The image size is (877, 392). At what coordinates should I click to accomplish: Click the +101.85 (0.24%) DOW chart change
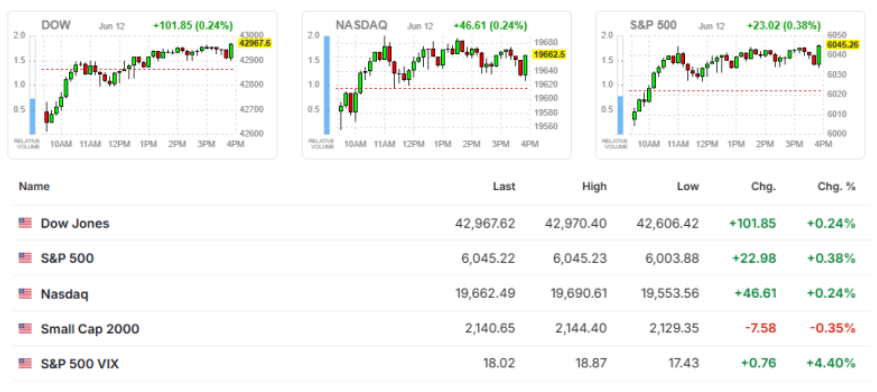pos(193,26)
